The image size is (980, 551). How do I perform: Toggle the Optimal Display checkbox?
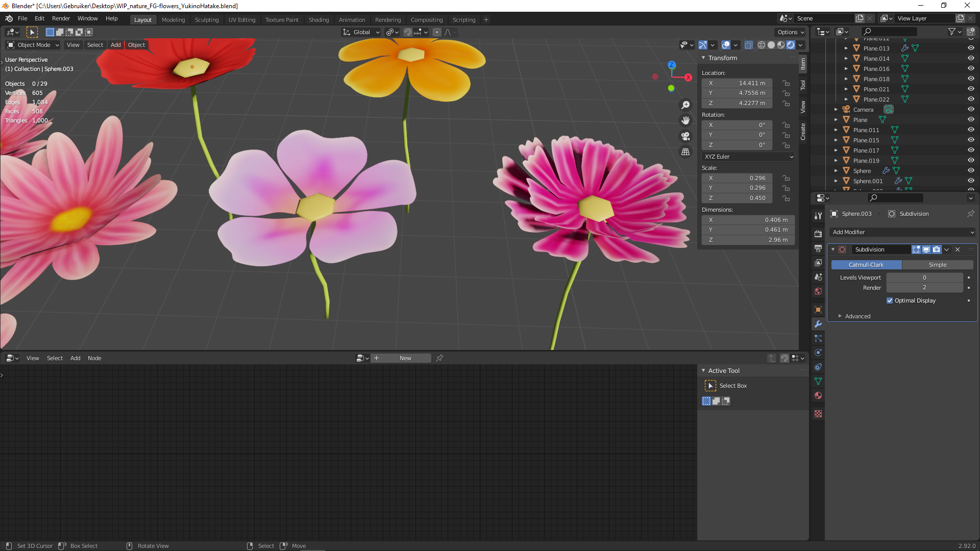pyautogui.click(x=890, y=300)
